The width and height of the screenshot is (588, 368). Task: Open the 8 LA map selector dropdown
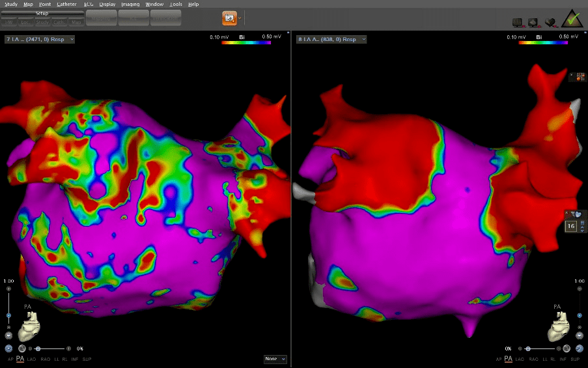pyautogui.click(x=331, y=40)
